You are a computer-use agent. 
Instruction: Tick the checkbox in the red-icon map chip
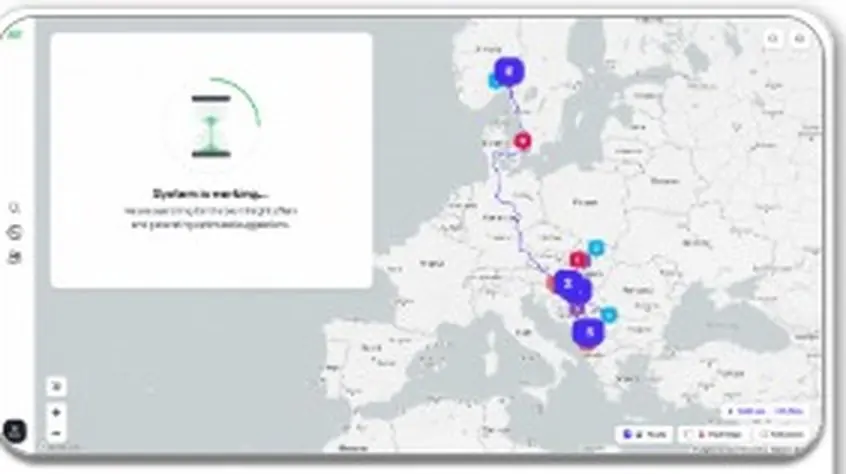point(688,434)
